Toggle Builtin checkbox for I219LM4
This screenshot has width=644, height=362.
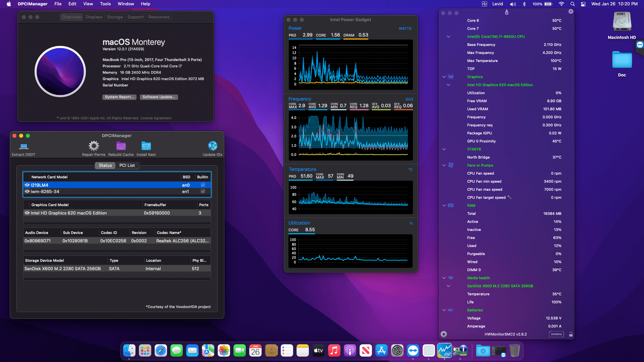click(203, 185)
